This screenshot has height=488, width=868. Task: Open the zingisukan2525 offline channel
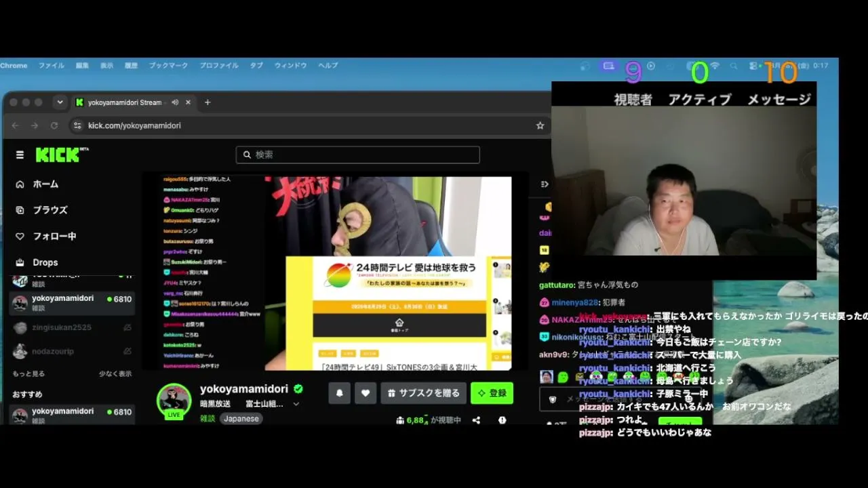(x=72, y=327)
